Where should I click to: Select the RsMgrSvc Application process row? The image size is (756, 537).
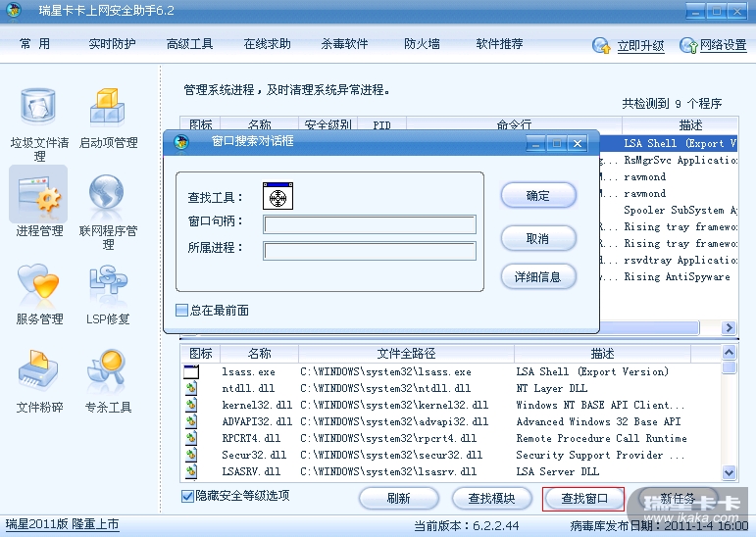click(669, 160)
